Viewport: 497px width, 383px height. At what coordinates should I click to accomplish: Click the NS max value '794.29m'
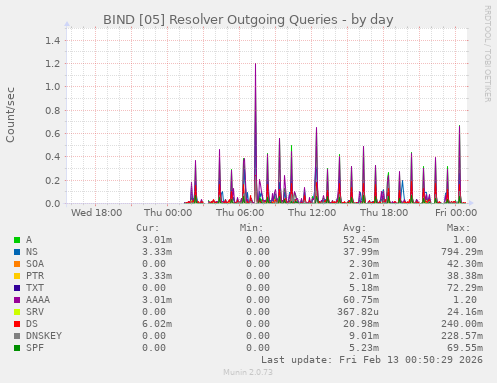click(x=462, y=252)
